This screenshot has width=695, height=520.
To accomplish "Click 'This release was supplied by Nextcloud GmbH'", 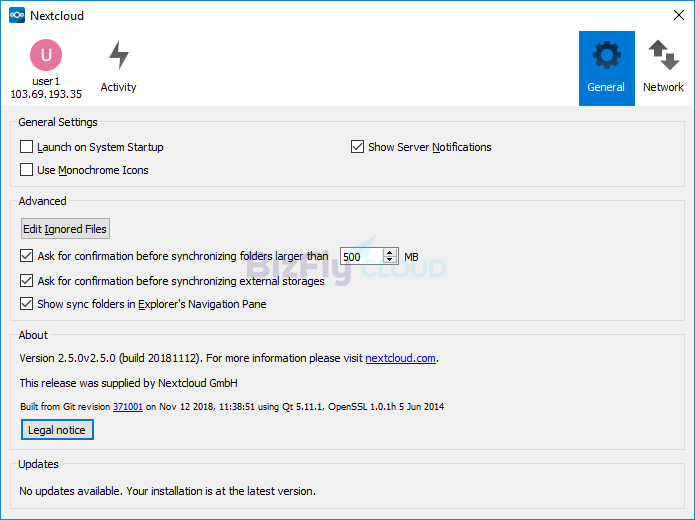I will (x=129, y=383).
